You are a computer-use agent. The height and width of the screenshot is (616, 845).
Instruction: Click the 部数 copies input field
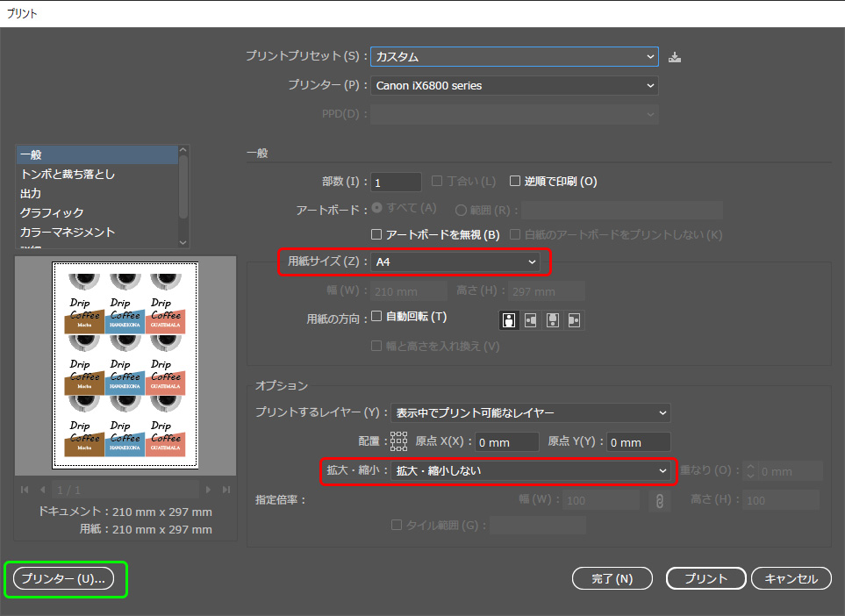tap(396, 183)
